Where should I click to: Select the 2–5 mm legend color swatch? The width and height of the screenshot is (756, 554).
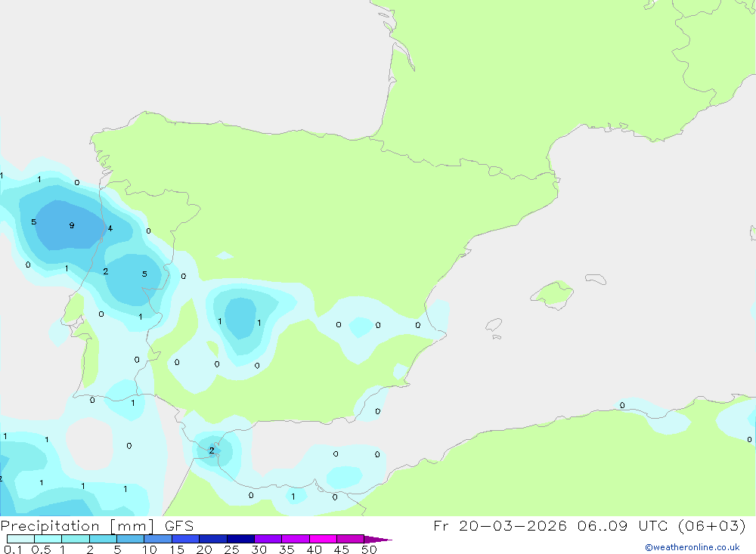[103, 539]
